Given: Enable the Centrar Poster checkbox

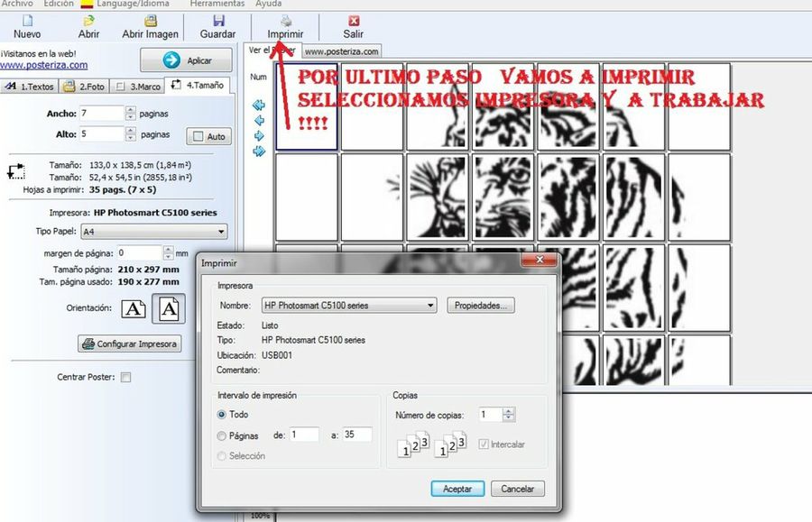Looking at the screenshot, I should (x=125, y=377).
